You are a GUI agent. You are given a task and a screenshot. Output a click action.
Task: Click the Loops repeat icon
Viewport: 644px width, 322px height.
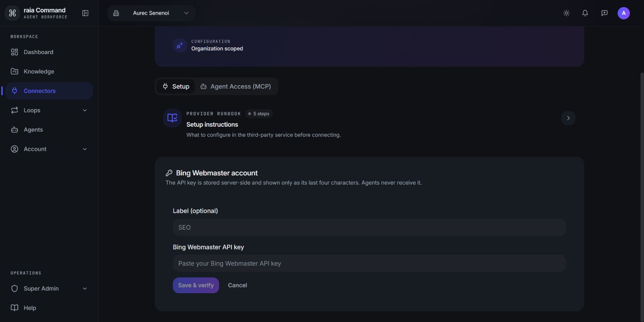click(x=15, y=110)
